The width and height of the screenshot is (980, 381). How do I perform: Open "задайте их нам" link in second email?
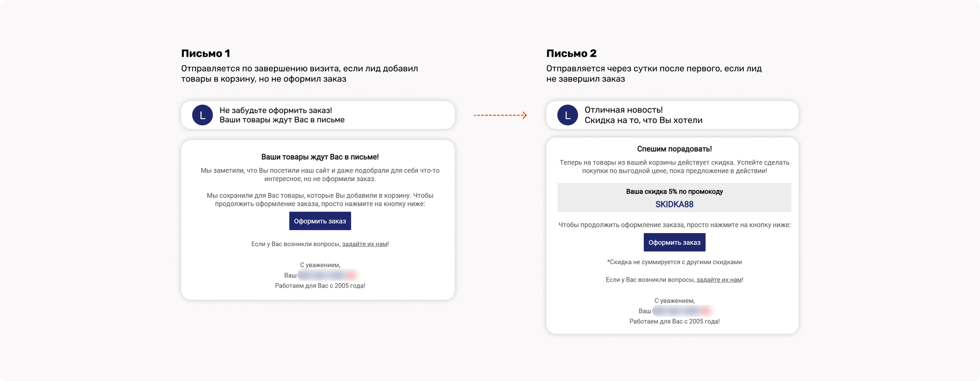(x=719, y=280)
